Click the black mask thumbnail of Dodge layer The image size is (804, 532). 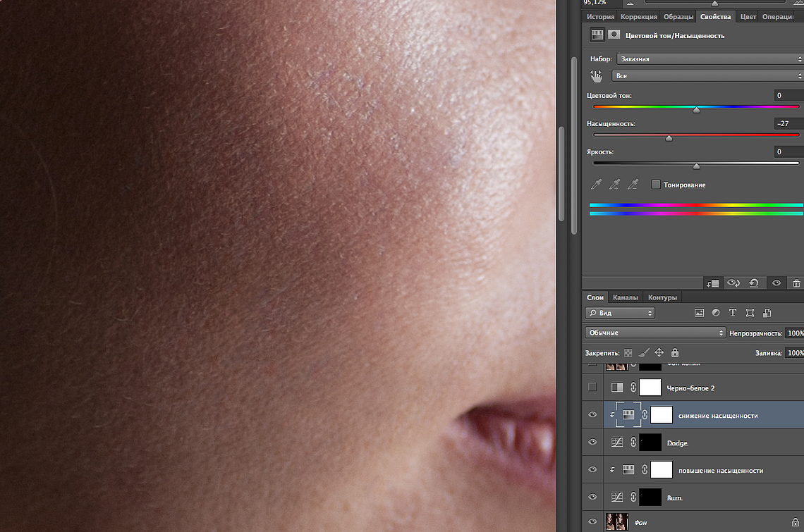click(650, 442)
